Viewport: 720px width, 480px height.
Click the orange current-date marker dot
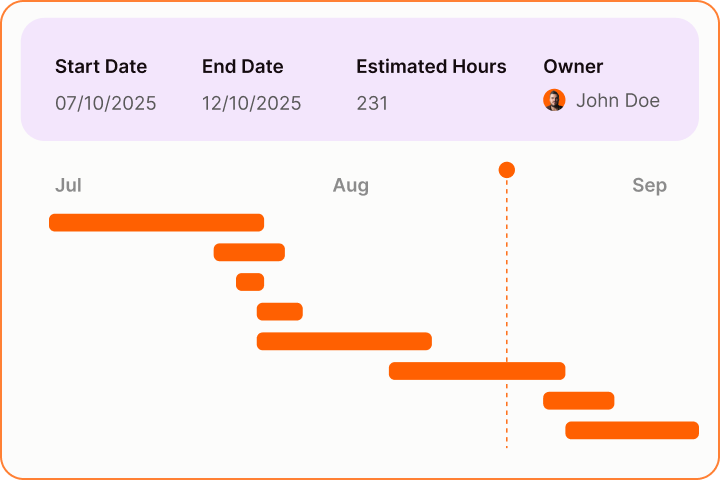(x=507, y=170)
